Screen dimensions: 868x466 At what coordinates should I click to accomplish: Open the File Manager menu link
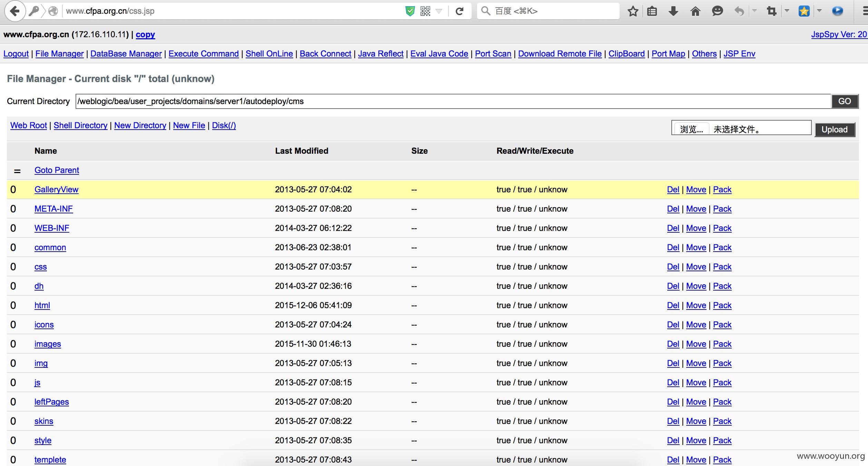click(x=60, y=54)
